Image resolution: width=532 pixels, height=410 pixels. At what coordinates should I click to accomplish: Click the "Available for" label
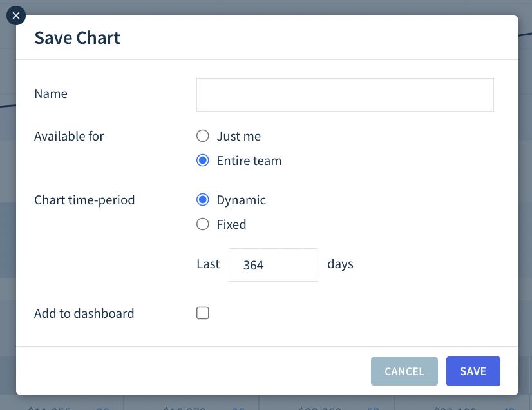69,136
